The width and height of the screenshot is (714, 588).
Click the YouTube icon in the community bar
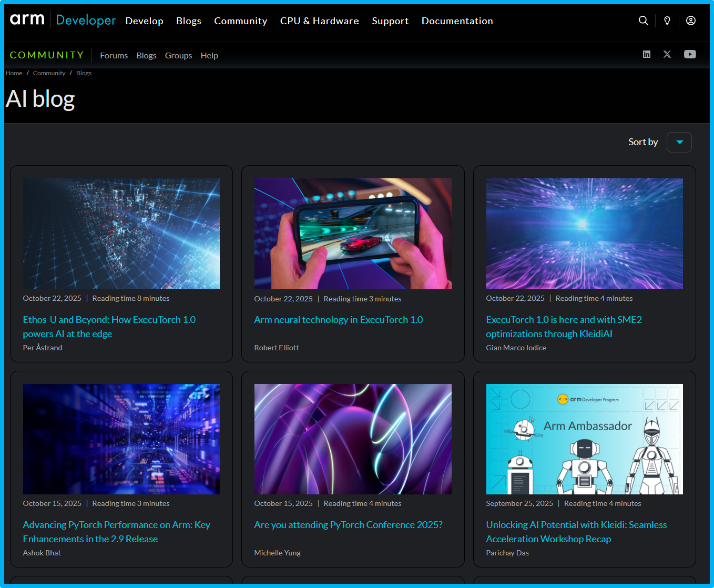(x=690, y=54)
